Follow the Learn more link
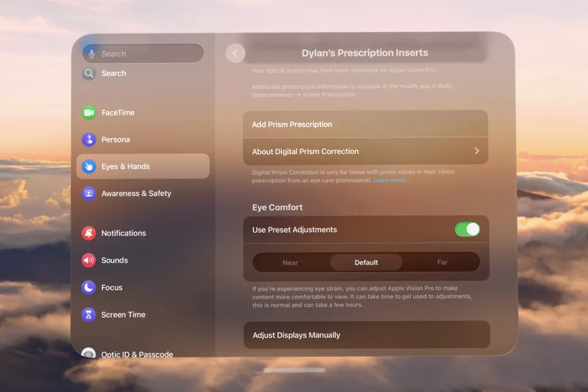This screenshot has height=392, width=588. pos(390,180)
